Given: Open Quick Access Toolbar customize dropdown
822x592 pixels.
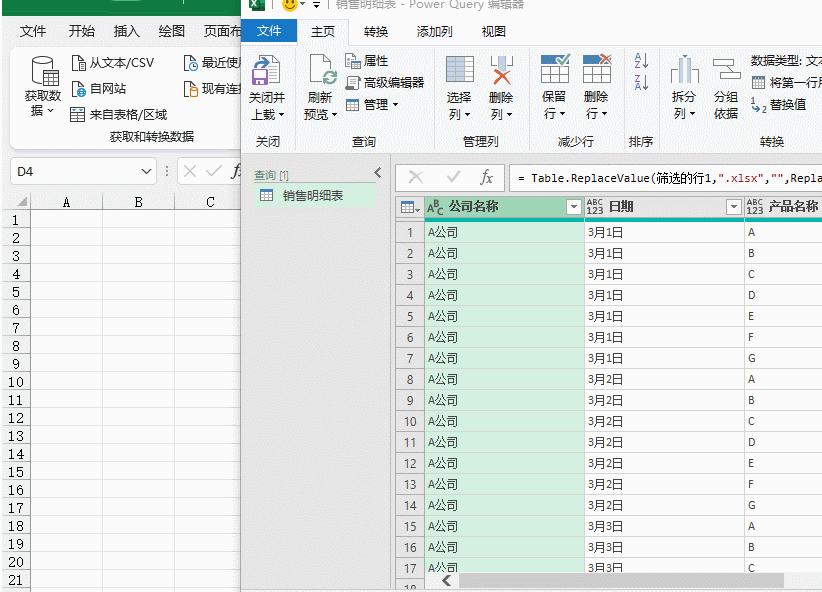Looking at the screenshot, I should 316,5.
